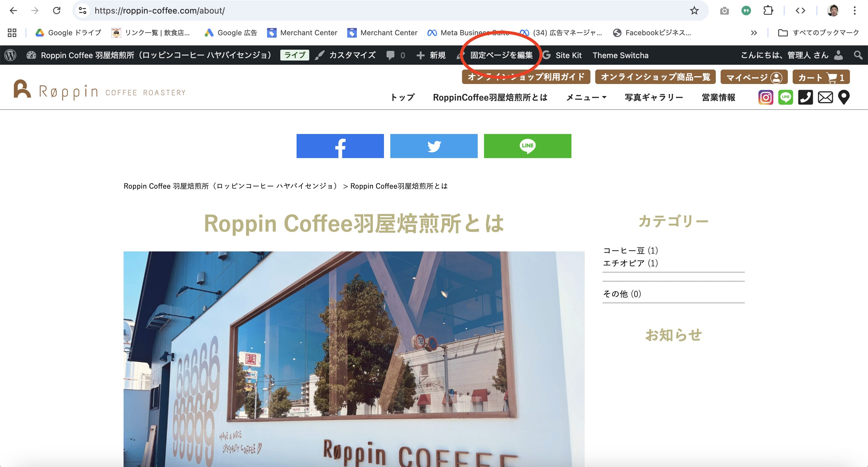Open the Chrome three-dot menu
Viewport: 868px width, 467px height.
coord(854,11)
